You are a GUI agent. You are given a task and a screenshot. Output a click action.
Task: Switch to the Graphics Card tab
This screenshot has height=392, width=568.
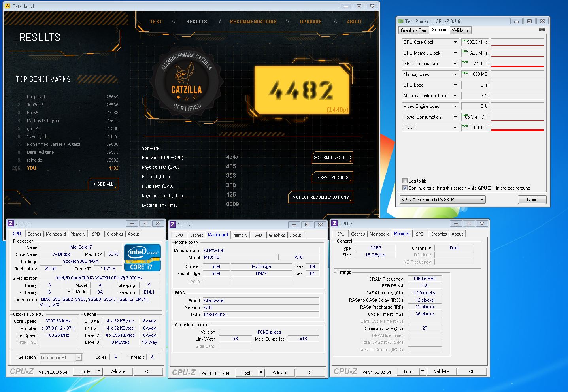tap(414, 30)
